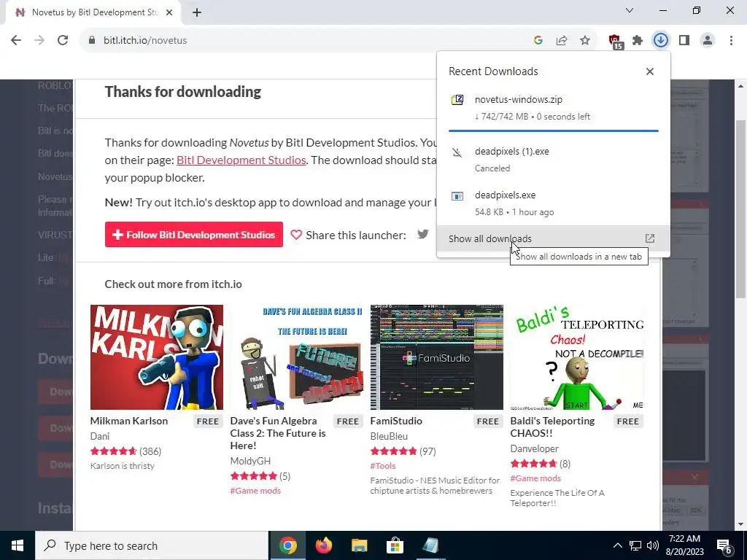Click the Milkman Karlson title link
Viewport: 747px width, 560px height.
(x=128, y=421)
